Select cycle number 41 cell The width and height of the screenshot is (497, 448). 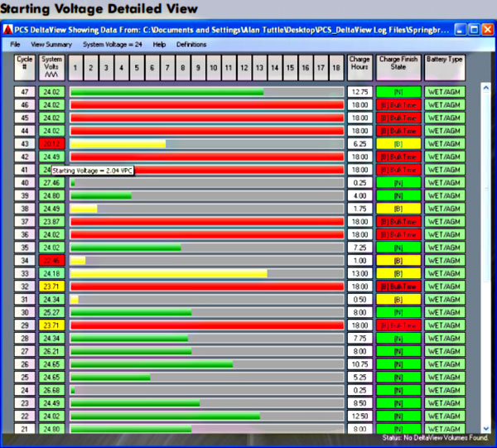tap(24, 170)
